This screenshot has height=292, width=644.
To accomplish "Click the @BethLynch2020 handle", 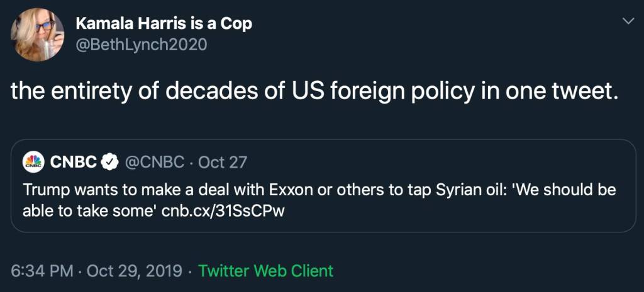I will (141, 45).
